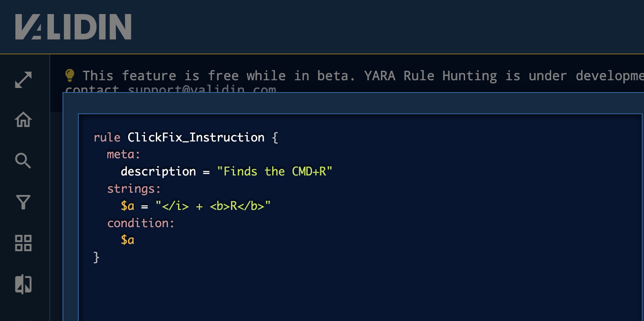The width and height of the screenshot is (644, 321).
Task: Place cursor on the "rule" keyword
Action: [107, 137]
